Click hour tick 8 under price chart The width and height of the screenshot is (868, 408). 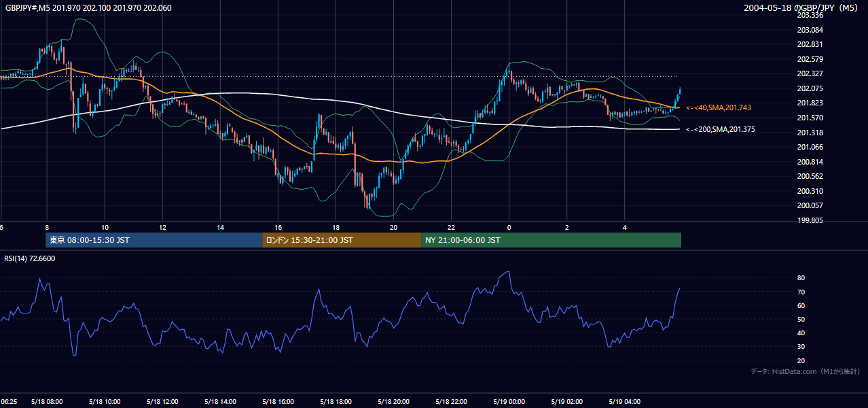click(x=47, y=227)
